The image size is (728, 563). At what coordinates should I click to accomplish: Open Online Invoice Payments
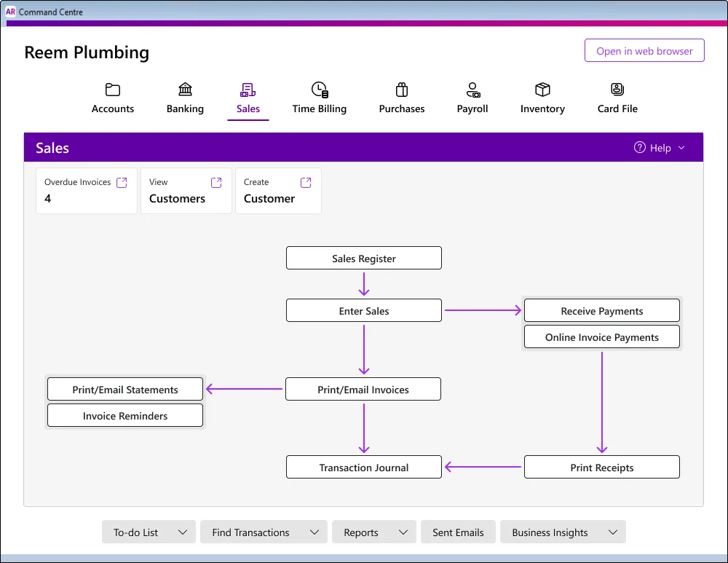tap(602, 336)
